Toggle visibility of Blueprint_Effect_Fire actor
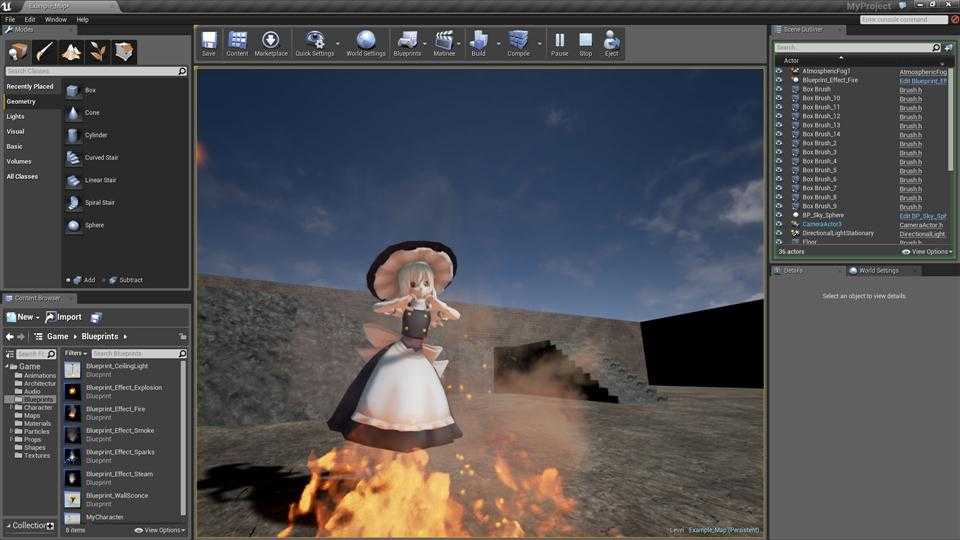 point(779,80)
